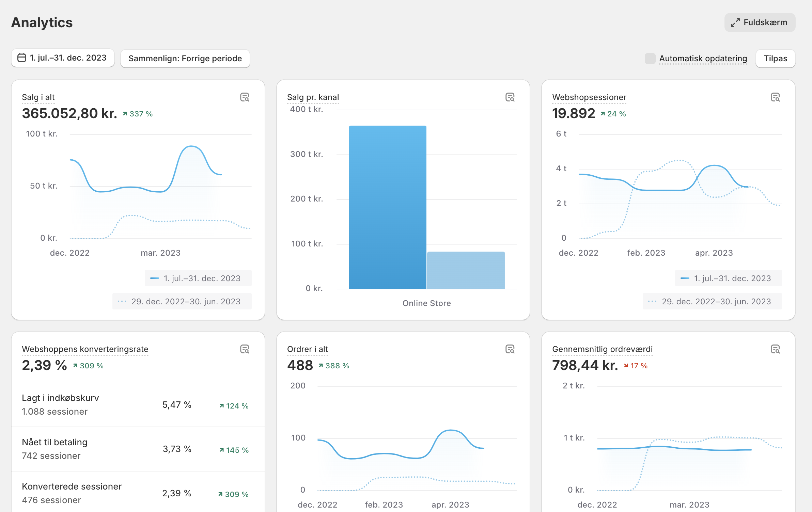Open report icon on Gennemsnitlig ordreværdi card
812x512 pixels.
pos(775,349)
